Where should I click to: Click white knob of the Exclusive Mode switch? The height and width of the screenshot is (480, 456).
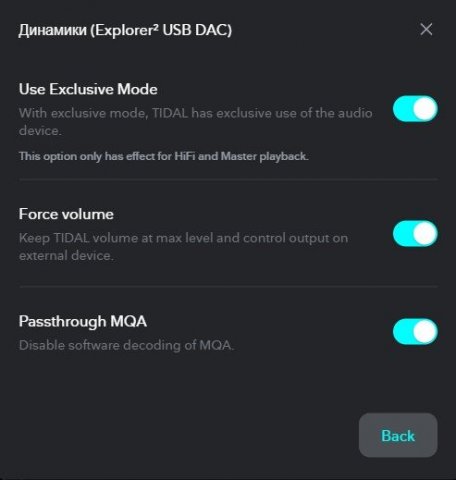[425, 109]
